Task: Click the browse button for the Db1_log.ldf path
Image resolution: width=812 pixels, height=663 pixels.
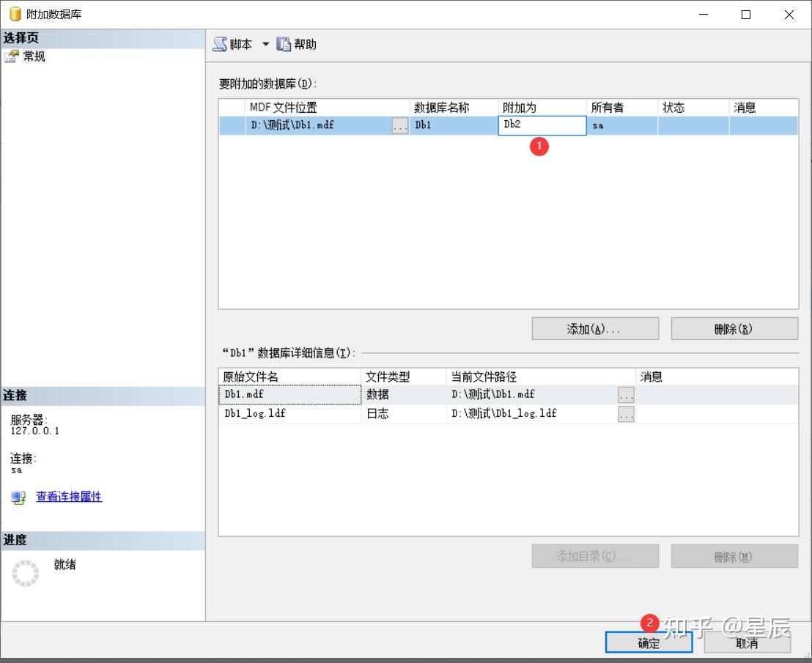Action: pyautogui.click(x=625, y=413)
